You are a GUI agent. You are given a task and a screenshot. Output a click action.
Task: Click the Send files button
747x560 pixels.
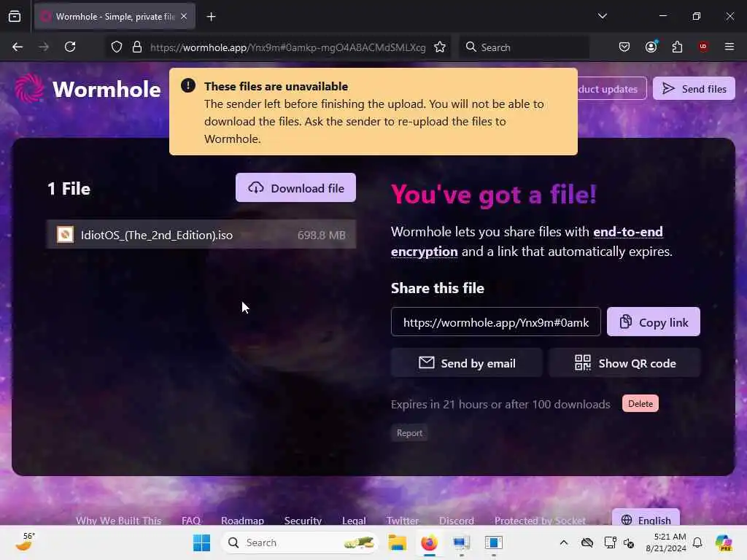[x=694, y=88]
